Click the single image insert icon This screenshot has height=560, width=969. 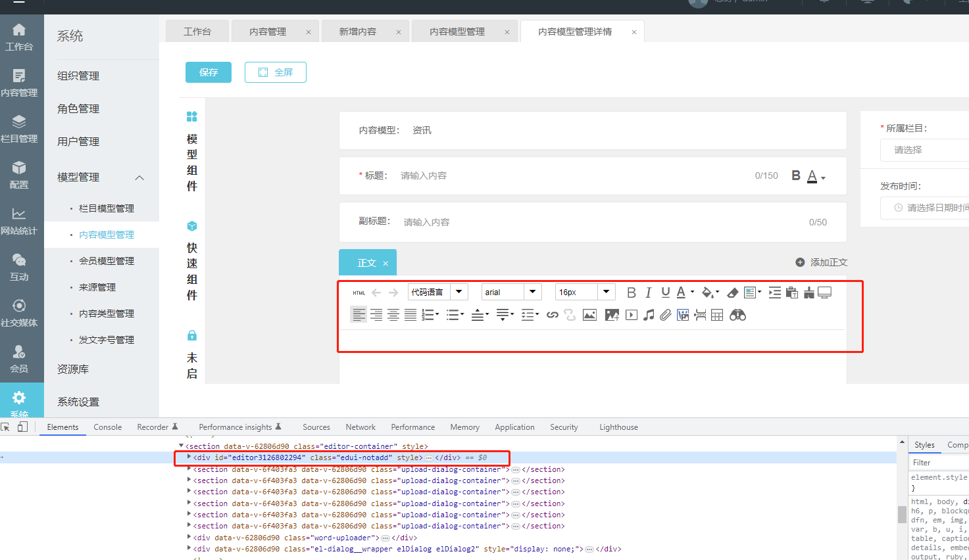click(589, 315)
